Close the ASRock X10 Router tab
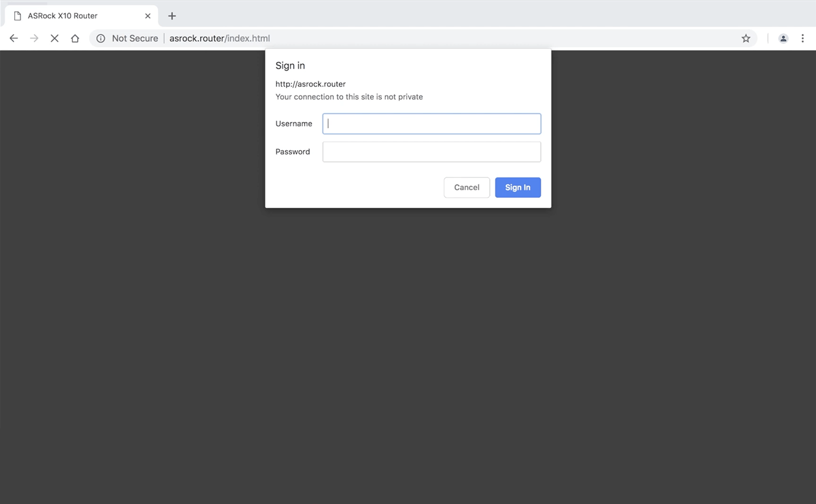This screenshot has height=504, width=816. point(147,16)
